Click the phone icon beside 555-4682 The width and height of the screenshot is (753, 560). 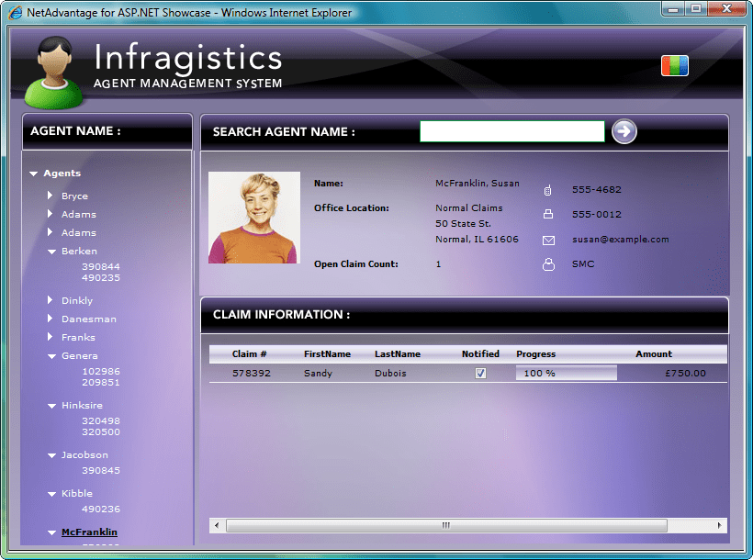tap(548, 190)
